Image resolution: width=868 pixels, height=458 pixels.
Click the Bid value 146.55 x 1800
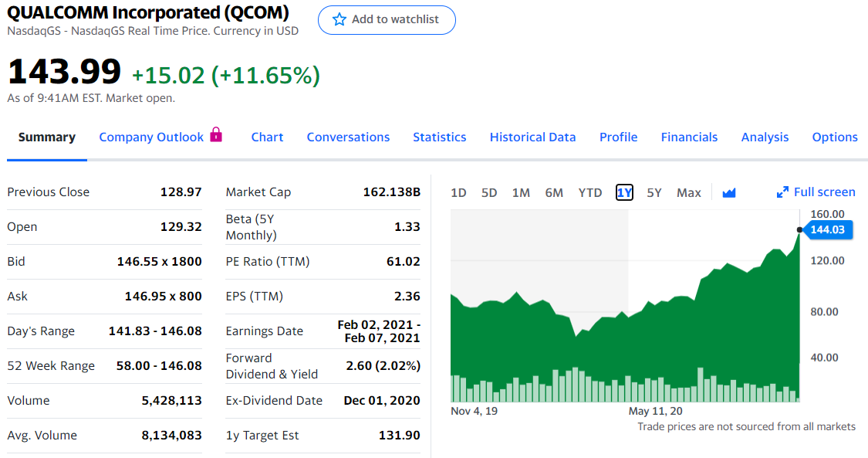pos(160,261)
